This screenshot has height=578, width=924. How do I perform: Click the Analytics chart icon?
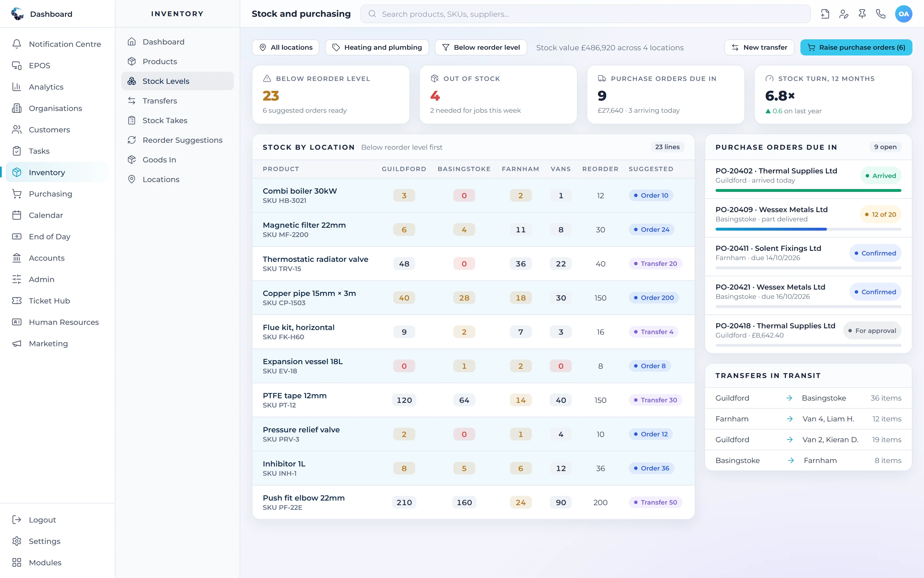17,87
